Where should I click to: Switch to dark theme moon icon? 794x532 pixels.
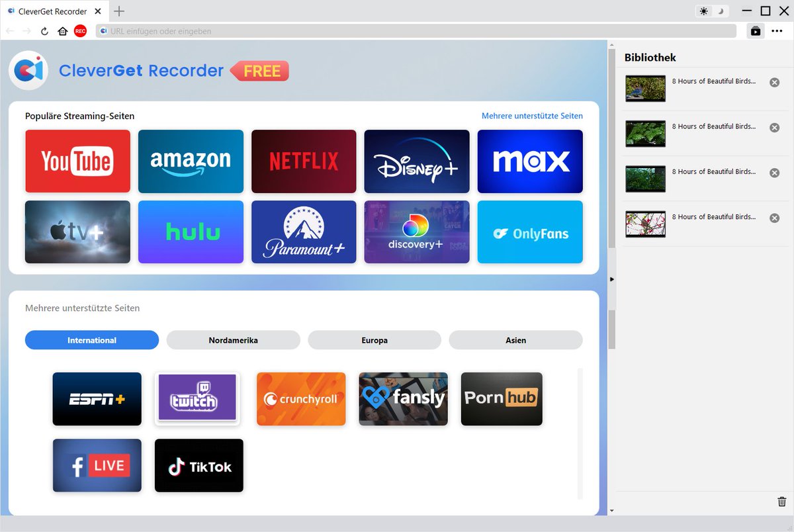(721, 11)
